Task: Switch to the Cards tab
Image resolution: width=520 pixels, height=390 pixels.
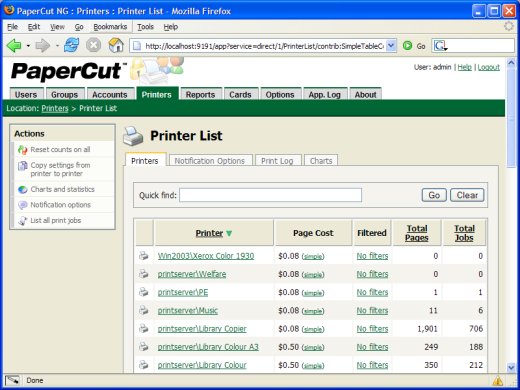Action: click(240, 95)
